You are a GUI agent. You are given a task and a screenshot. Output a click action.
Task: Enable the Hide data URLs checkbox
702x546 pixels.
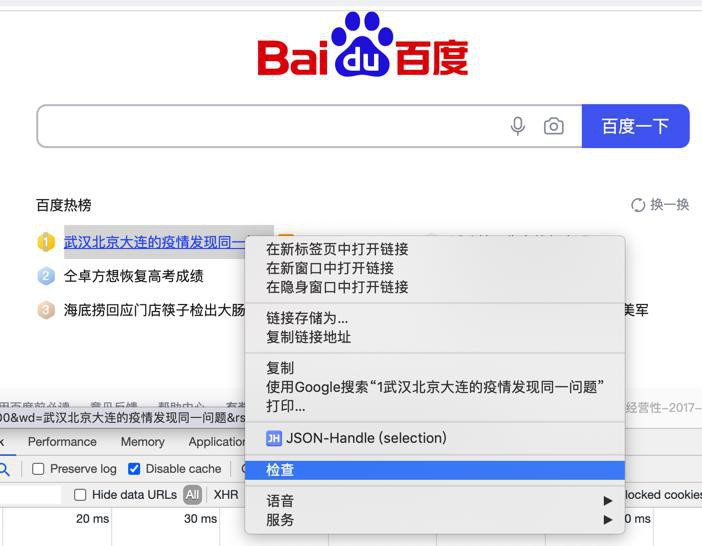pos(80,495)
